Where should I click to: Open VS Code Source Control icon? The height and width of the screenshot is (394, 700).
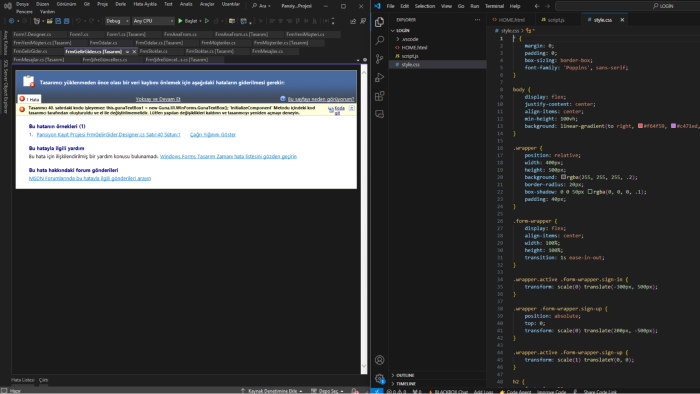[379, 59]
